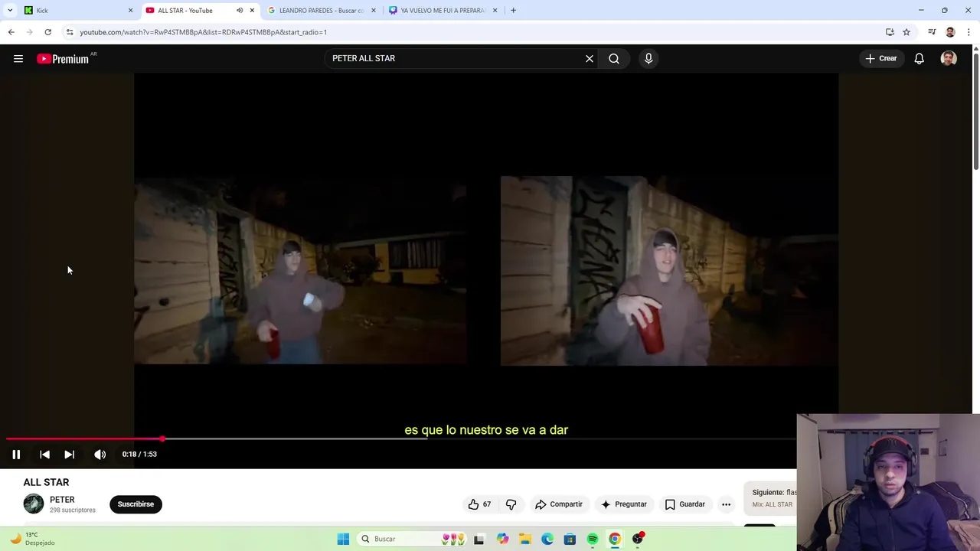Click the right video frame in the player
Viewport: 980px width, 551px height.
coord(669,271)
